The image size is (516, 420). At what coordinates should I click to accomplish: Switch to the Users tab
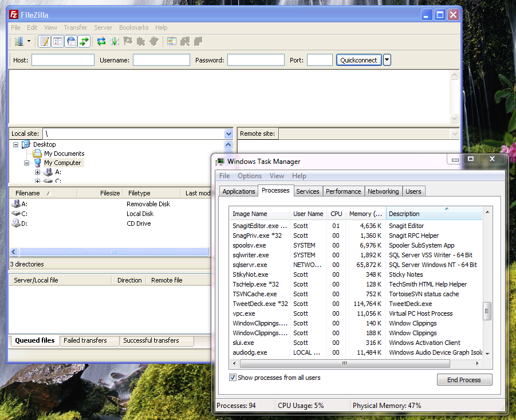tap(413, 191)
